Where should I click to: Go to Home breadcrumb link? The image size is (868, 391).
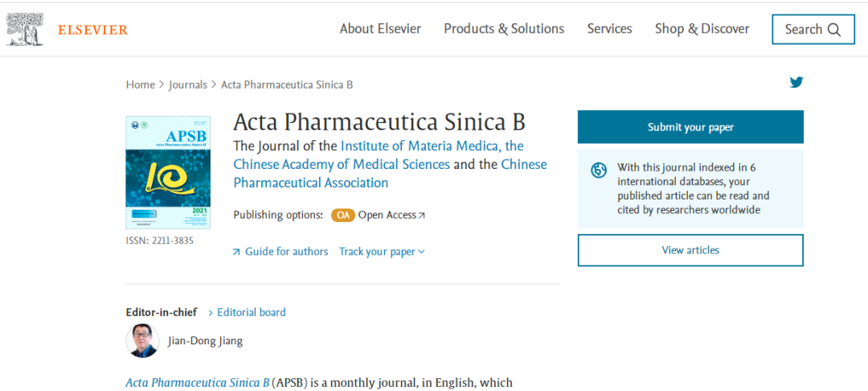click(140, 84)
